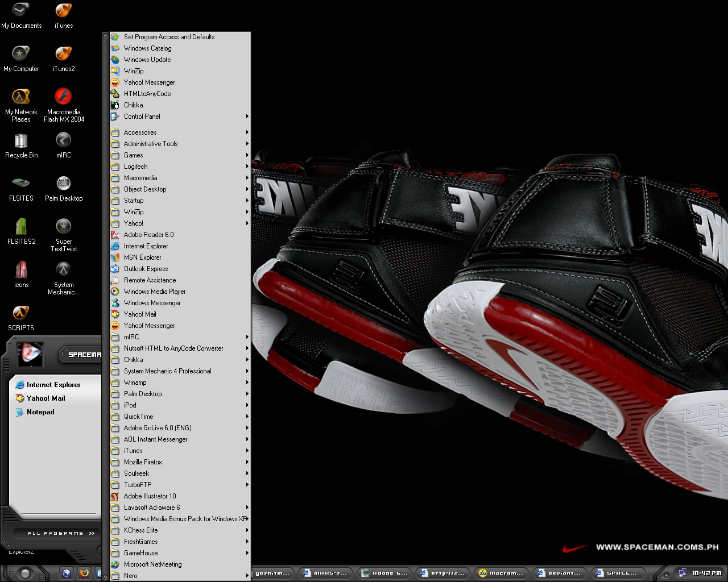This screenshot has width=728, height=582.
Task: Open the Lavasoft Ad-aware 6 entry
Action: click(180, 508)
